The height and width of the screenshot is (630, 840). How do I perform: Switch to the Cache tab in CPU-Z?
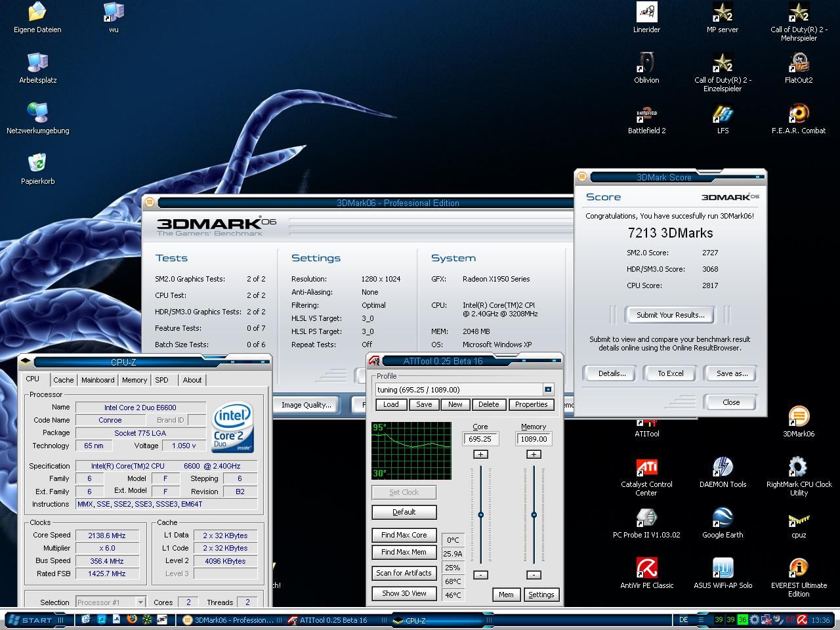[63, 380]
